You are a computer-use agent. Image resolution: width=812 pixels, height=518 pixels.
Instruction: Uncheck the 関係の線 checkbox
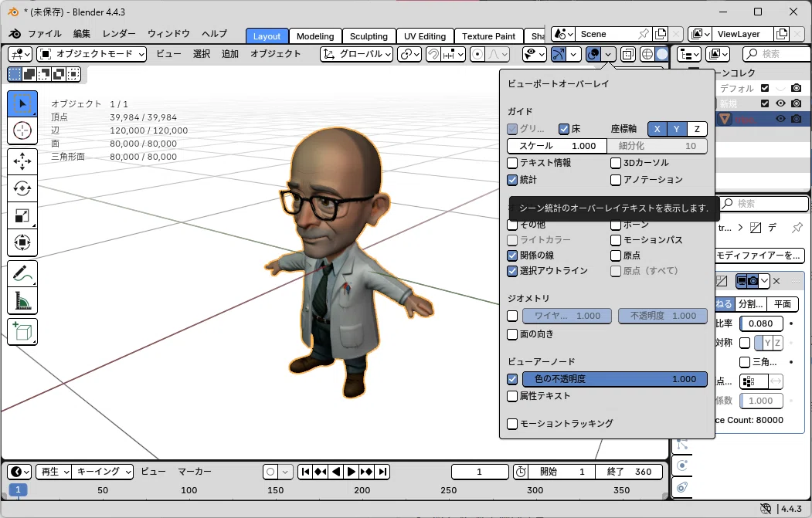[512, 256]
